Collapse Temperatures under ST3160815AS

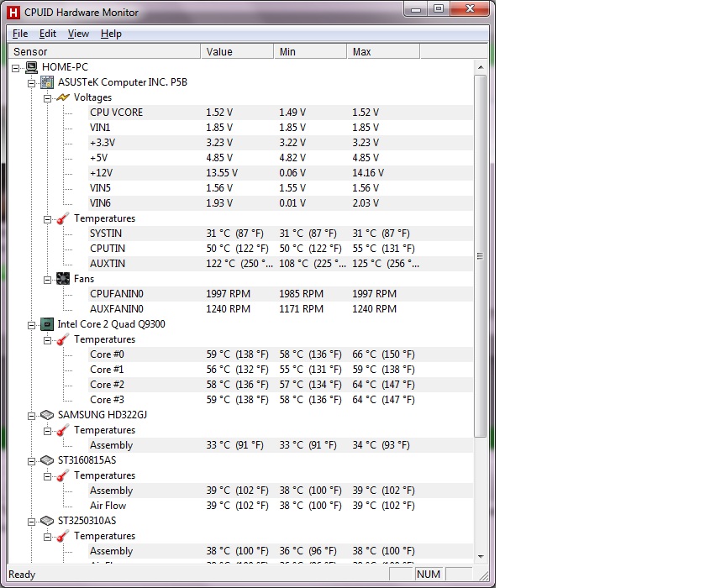47,476
